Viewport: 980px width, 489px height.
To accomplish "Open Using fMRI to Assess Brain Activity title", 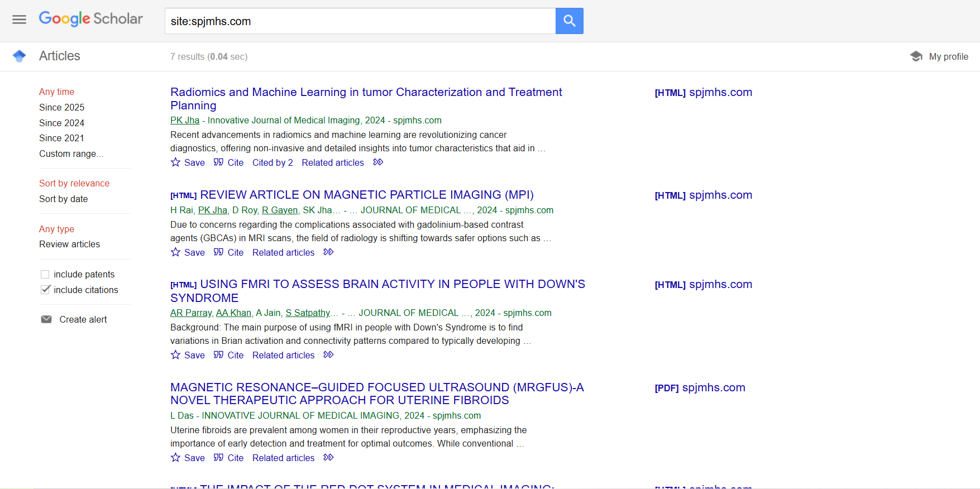I will tap(377, 291).
